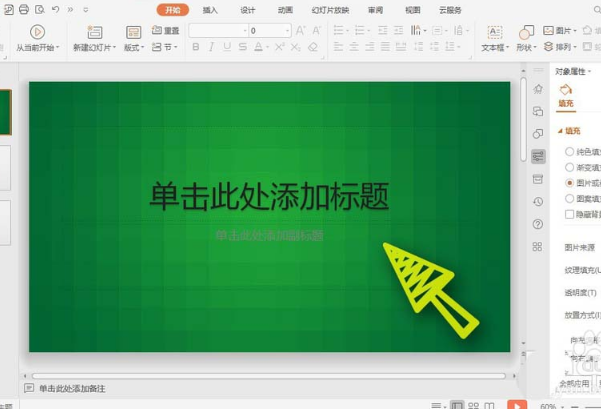Switch to the 视图 ribbon tab

413,10
